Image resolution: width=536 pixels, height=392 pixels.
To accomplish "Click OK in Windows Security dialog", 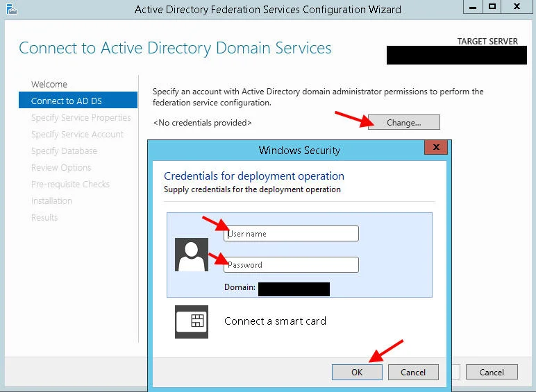I will [357, 372].
